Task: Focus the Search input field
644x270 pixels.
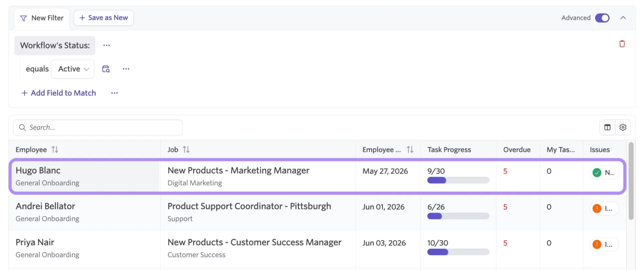Action: pyautogui.click(x=98, y=128)
